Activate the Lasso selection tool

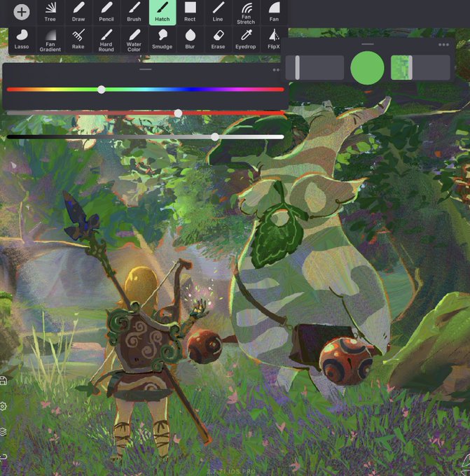[x=22, y=40]
